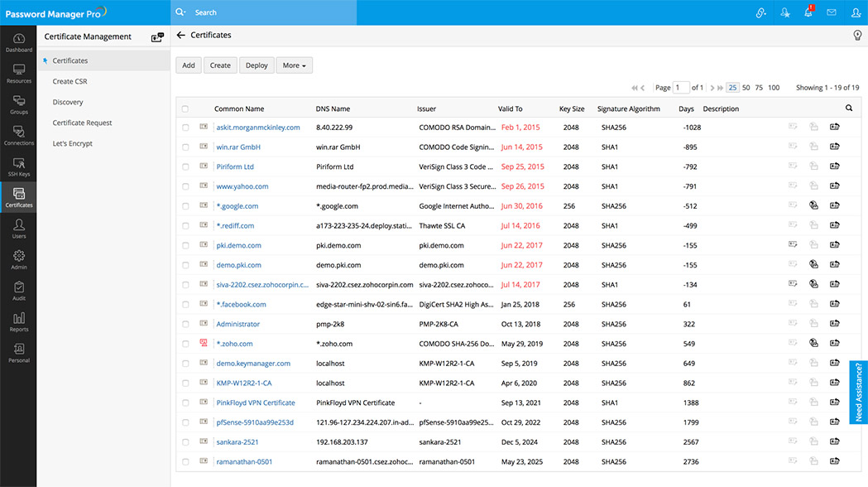The image size is (868, 487).
Task: Click the Add button
Action: pyautogui.click(x=188, y=65)
